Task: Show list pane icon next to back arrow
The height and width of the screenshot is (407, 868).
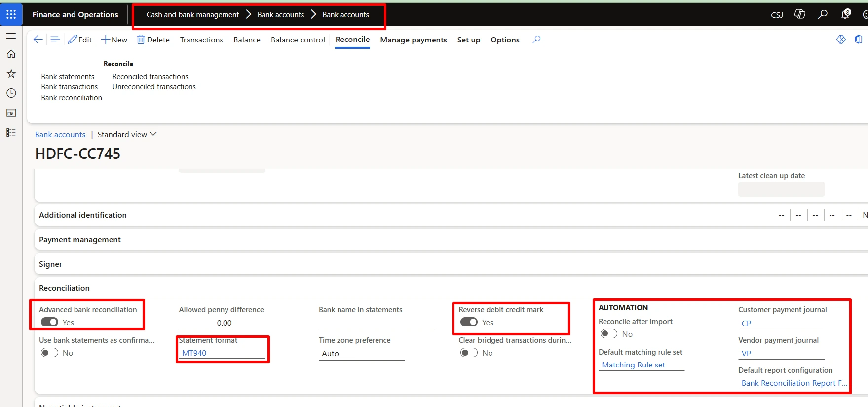Action: click(55, 39)
